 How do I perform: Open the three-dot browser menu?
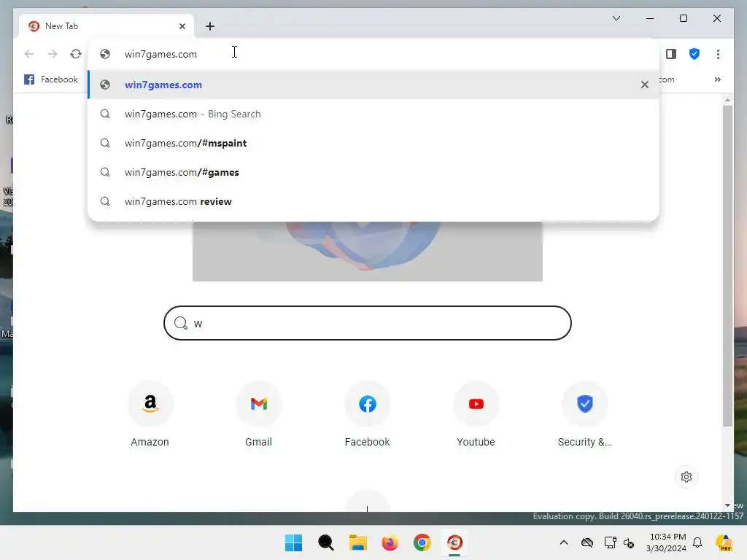click(718, 54)
